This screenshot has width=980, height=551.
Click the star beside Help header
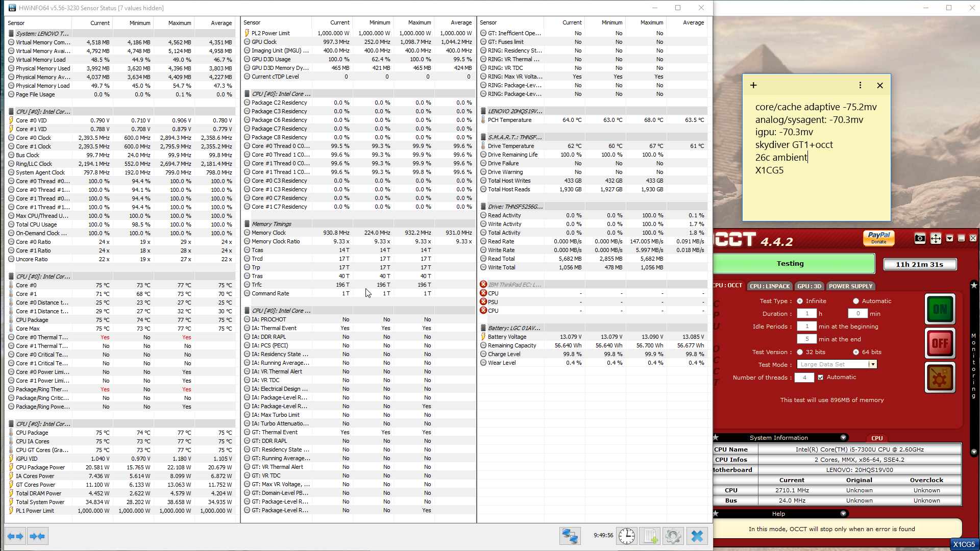(x=716, y=514)
